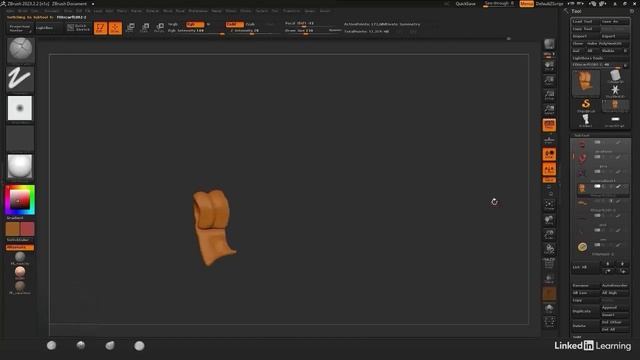Adjust the Rgb Intensity slider
Viewport: 640px width, 360px height.
pos(195,31)
